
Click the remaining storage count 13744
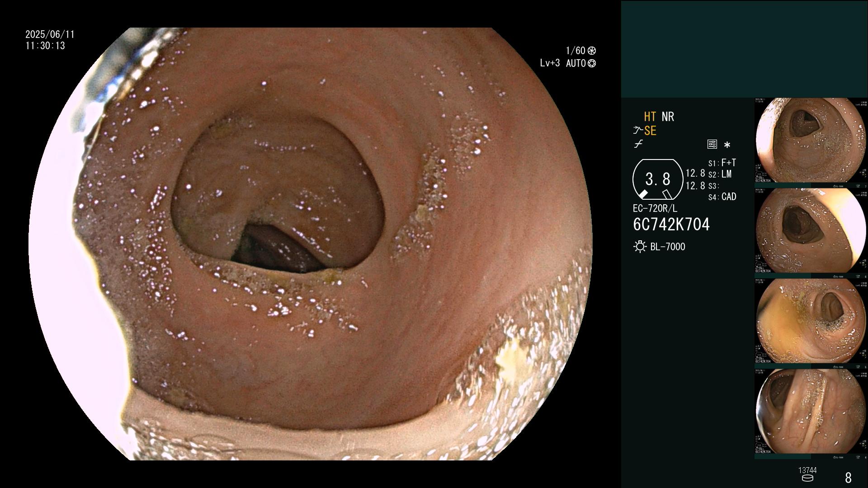(807, 470)
